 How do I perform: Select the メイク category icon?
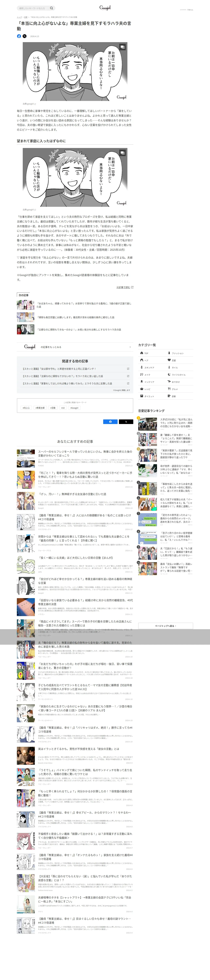coord(141,375)
